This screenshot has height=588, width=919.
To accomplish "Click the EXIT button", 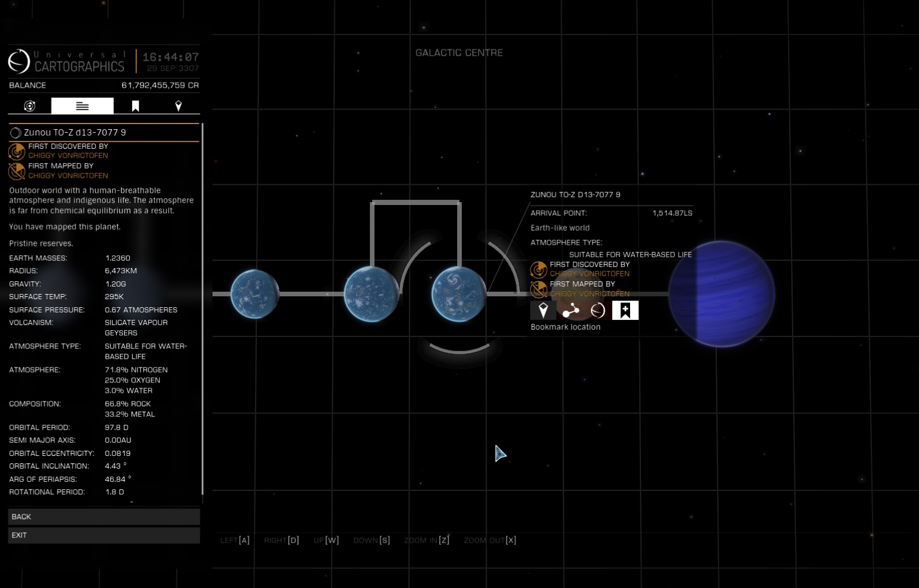I will (x=104, y=535).
